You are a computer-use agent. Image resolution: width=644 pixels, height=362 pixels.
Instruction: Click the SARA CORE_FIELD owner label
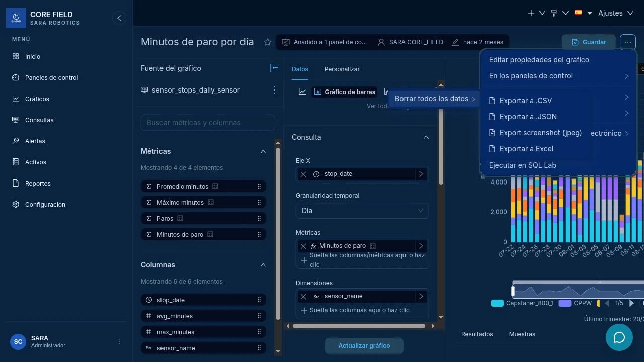click(411, 42)
